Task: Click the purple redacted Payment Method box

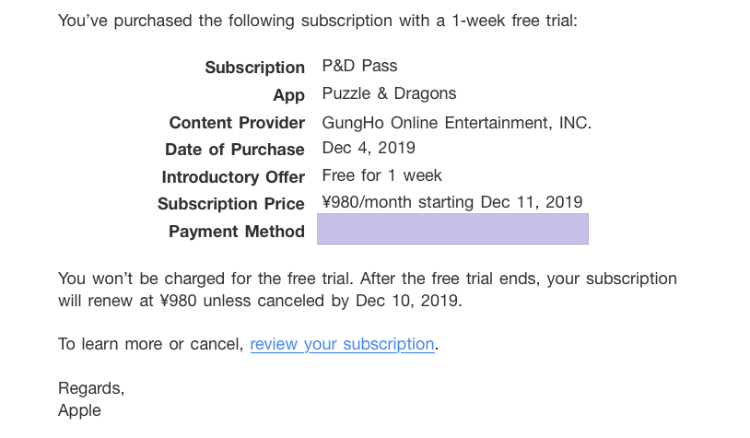Action: [452, 231]
